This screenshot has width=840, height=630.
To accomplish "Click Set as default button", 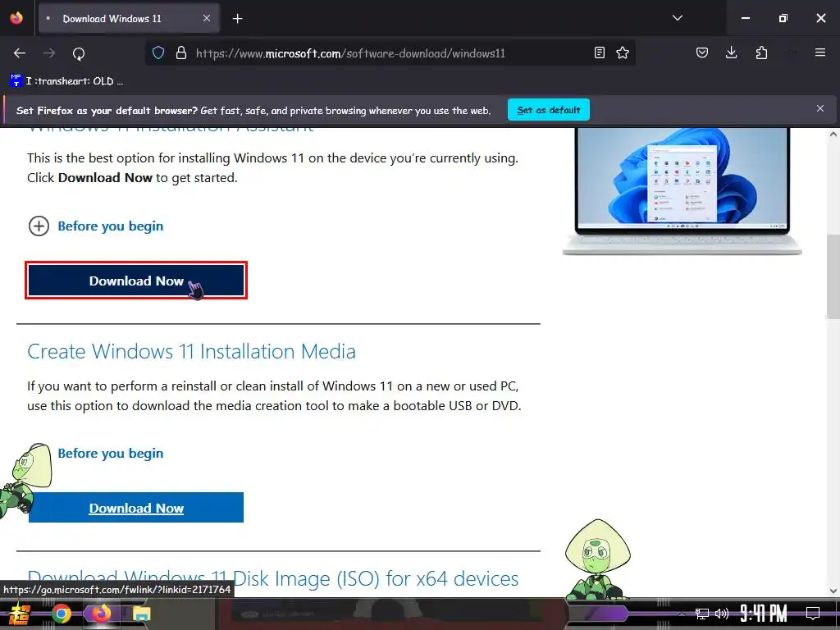I will coord(549,110).
